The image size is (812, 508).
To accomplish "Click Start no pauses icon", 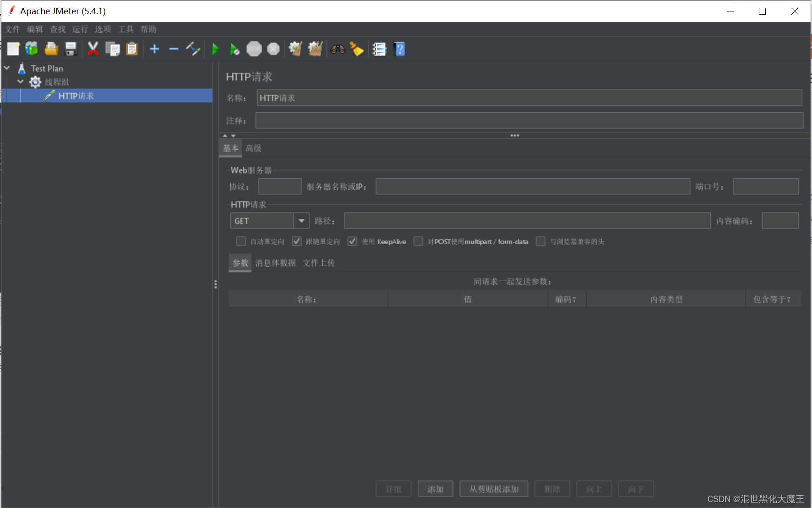I will coord(234,49).
